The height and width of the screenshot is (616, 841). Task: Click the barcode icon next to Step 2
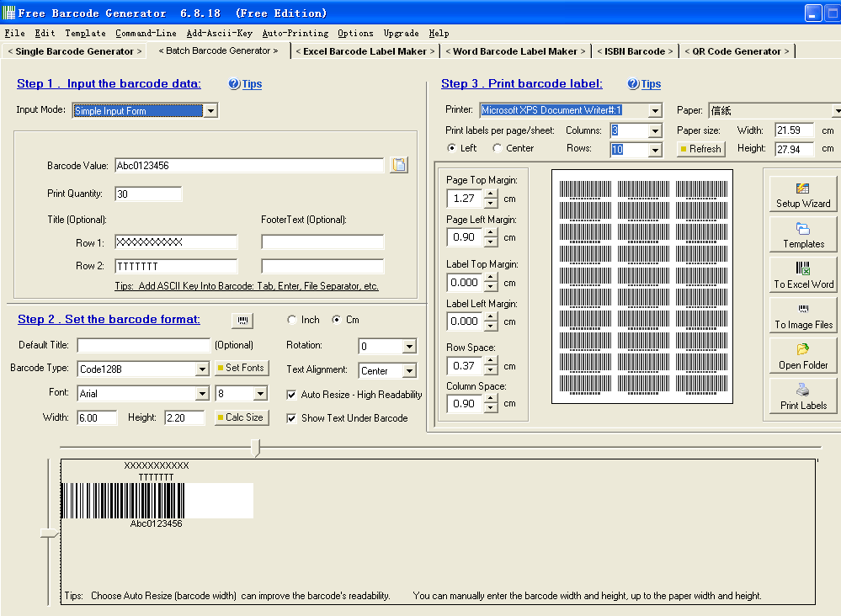[242, 320]
